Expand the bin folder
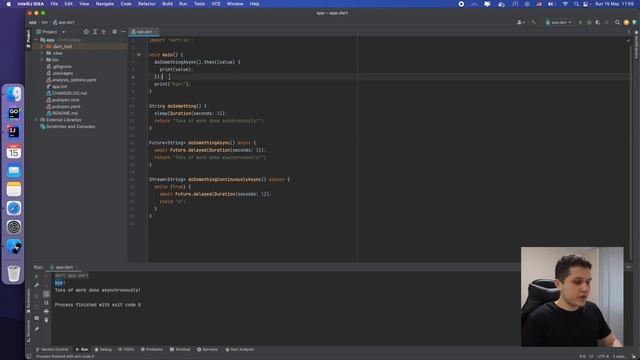640x360 pixels. 42,60
